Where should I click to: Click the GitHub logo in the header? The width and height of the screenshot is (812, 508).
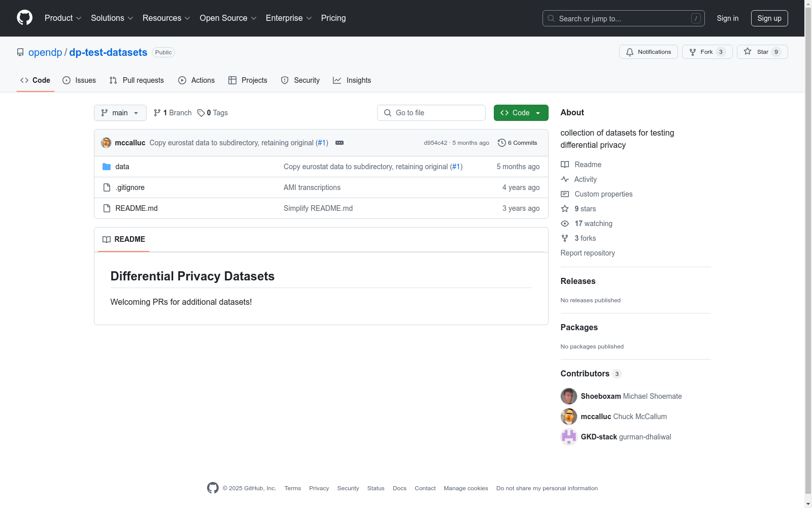coord(24,18)
